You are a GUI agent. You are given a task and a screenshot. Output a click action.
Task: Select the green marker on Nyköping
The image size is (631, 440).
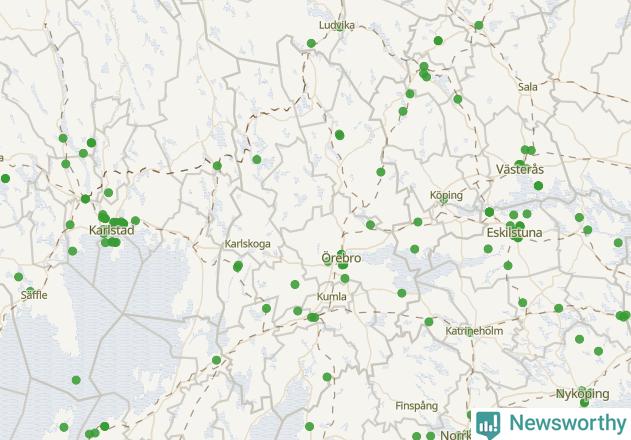[584, 402]
